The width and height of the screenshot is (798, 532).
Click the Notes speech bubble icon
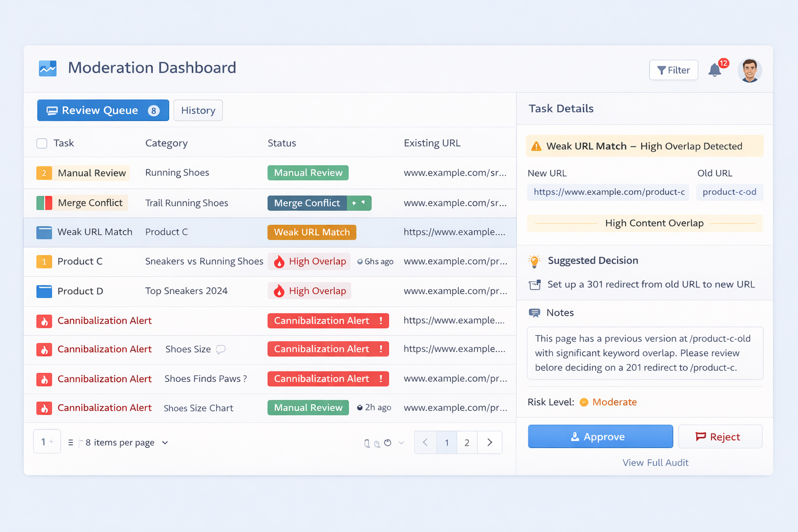[534, 313]
